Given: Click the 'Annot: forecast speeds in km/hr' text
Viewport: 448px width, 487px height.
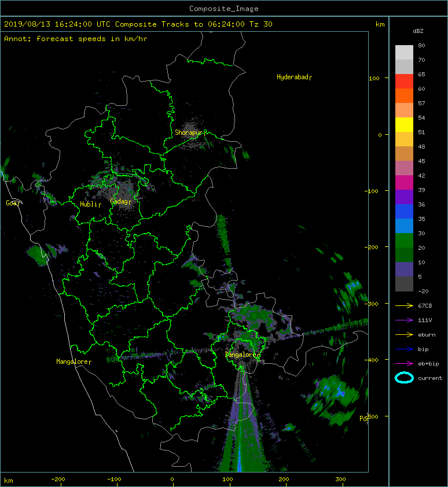Looking at the screenshot, I should (x=76, y=39).
